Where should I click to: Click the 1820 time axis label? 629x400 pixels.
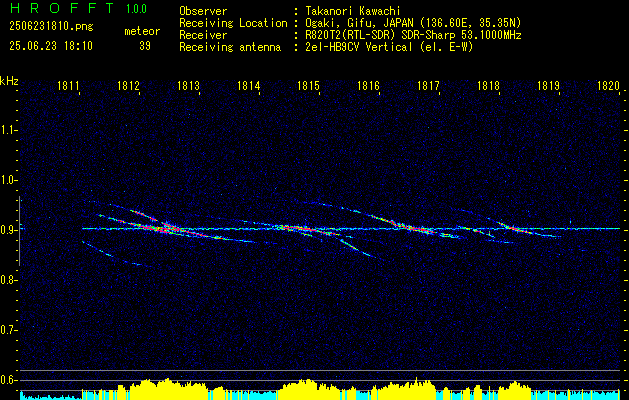pyautogui.click(x=608, y=85)
